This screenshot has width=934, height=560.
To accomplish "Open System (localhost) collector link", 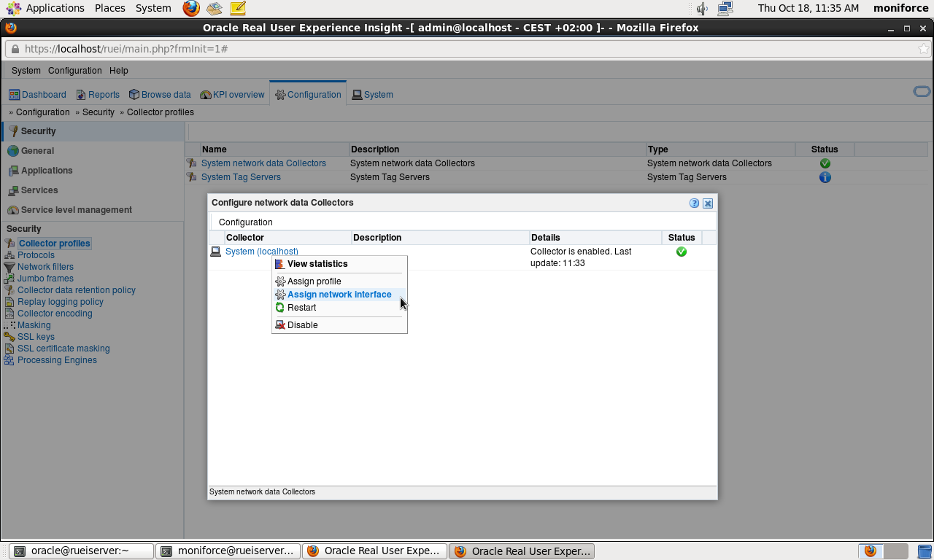I will (x=261, y=252).
